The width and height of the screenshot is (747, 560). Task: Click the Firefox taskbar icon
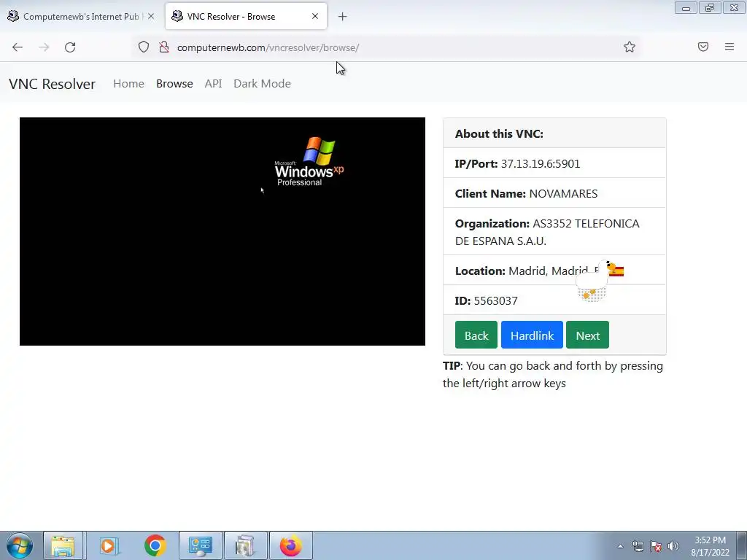click(290, 545)
